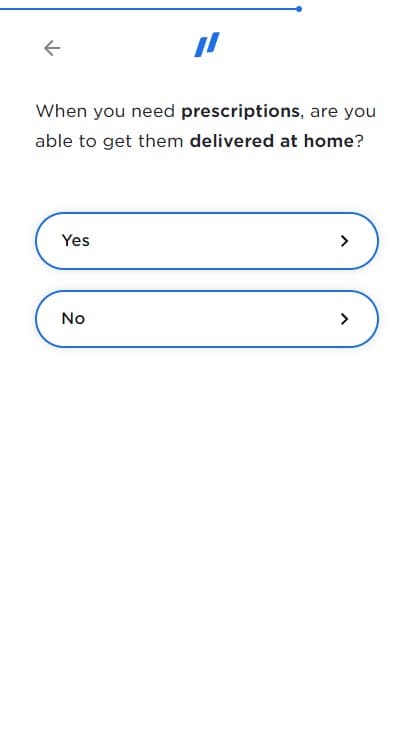Click the words "you need" in question

pos(134,112)
